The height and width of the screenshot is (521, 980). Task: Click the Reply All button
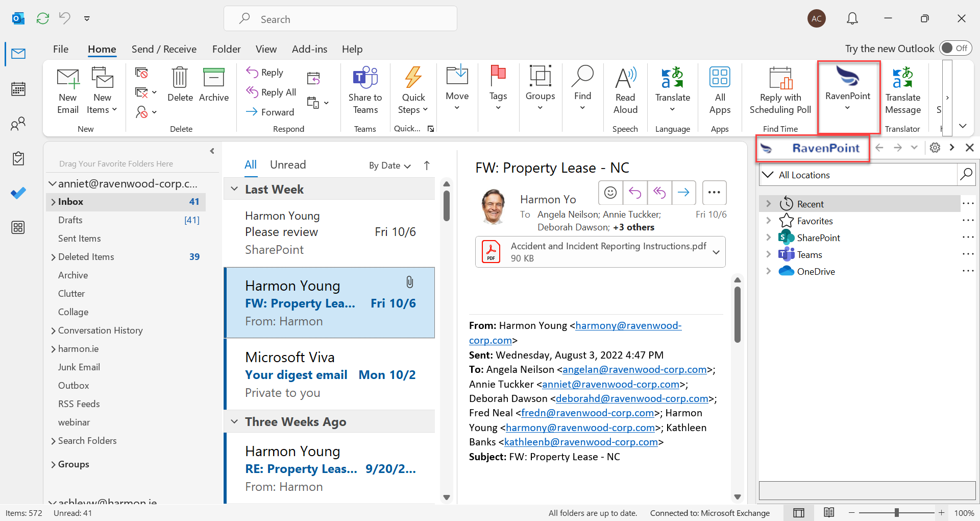272,92
